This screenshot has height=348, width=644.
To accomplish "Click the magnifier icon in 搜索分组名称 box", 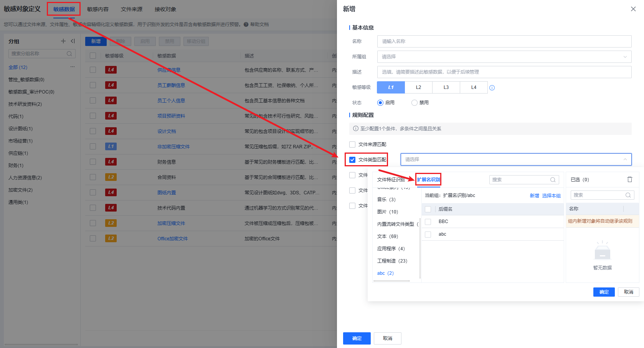I will (x=69, y=54).
